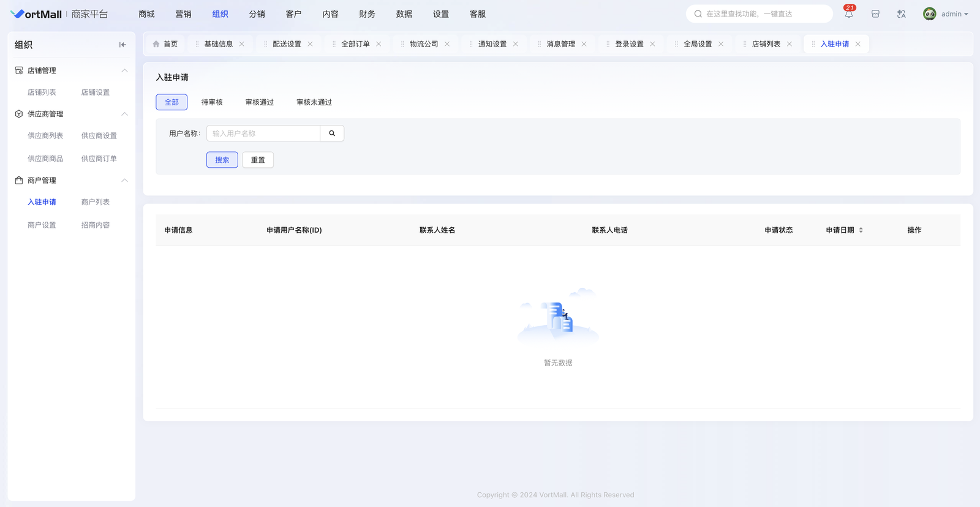Collapse the sidebar with the collapse icon
The height and width of the screenshot is (507, 980).
point(123,45)
